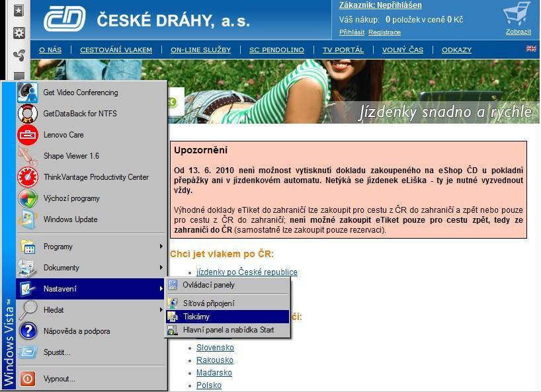Click the red Lenovo Care icon
Viewport: 541px width, 392px height.
(28, 135)
